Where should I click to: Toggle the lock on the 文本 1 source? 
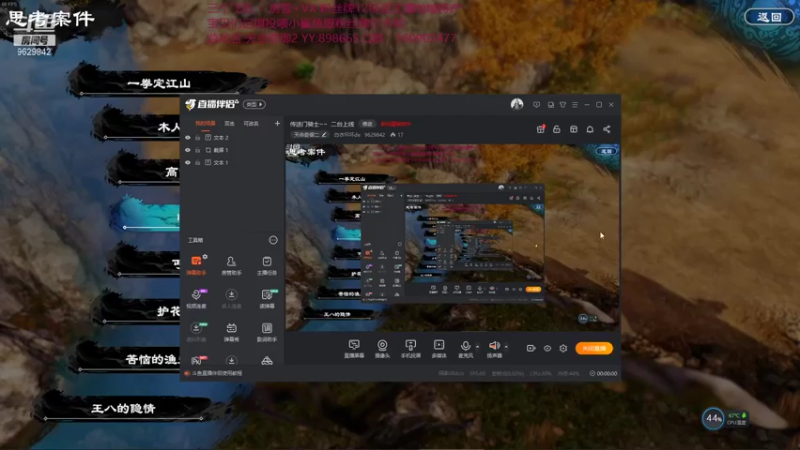point(197,162)
